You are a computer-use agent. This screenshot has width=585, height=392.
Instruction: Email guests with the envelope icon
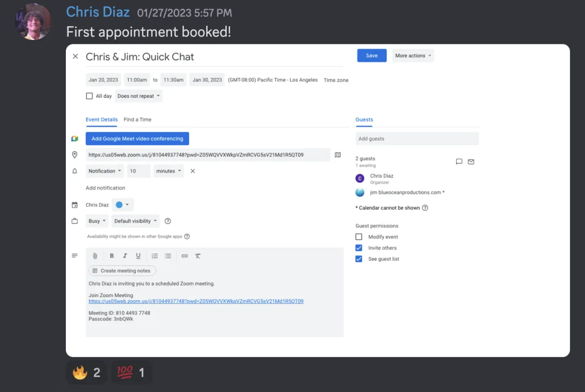471,162
